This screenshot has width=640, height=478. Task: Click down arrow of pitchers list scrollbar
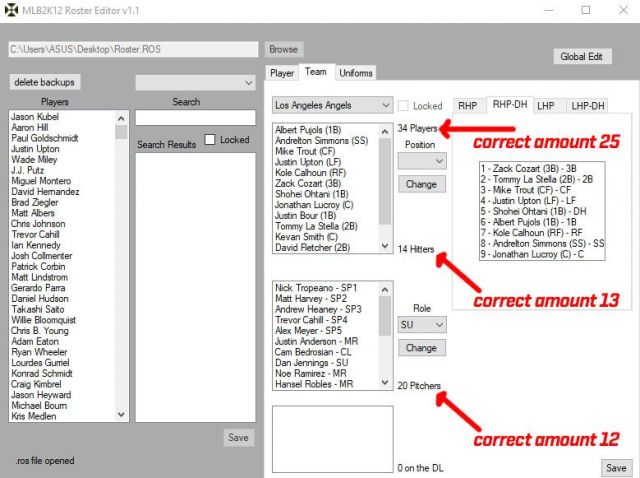(385, 382)
